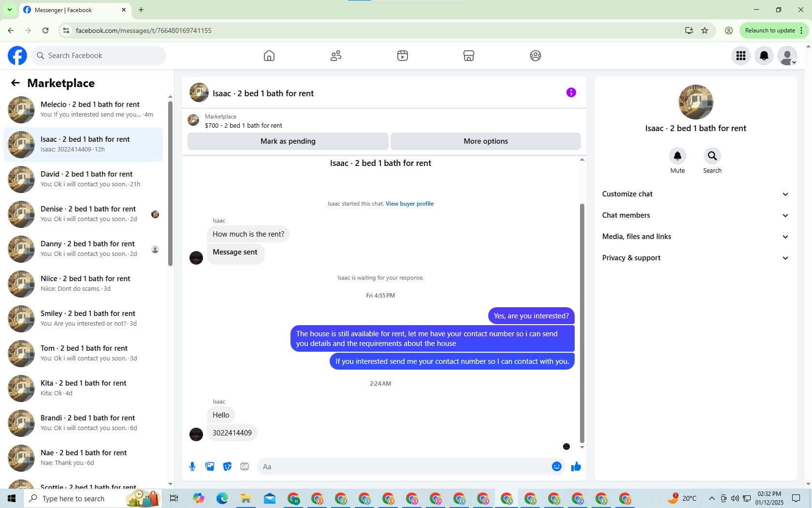This screenshot has width=812, height=508.
Task: Expand Chat members section
Action: click(696, 215)
